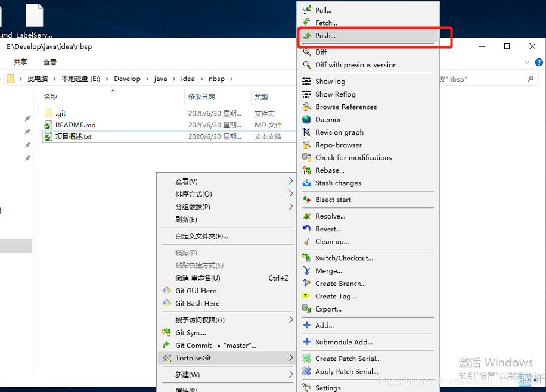Click the Browse References icon
Image resolution: width=546 pixels, height=392 pixels.
pyautogui.click(x=307, y=107)
